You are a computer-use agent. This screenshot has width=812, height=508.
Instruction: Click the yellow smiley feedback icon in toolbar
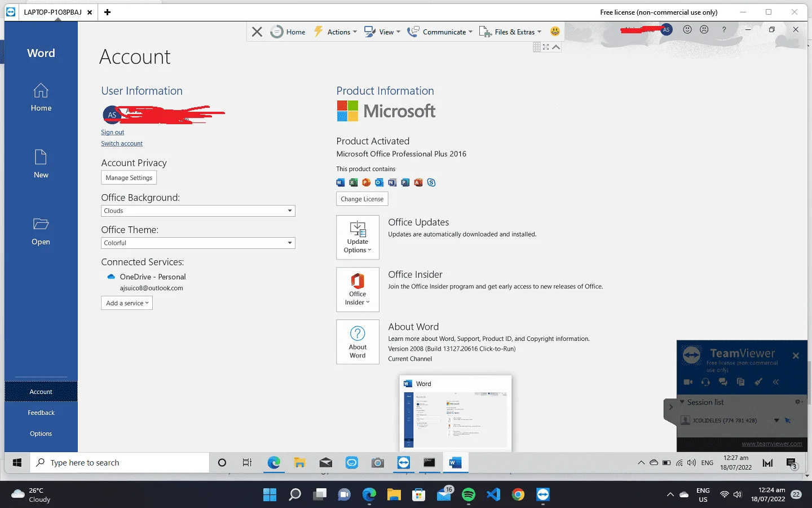coord(555,32)
